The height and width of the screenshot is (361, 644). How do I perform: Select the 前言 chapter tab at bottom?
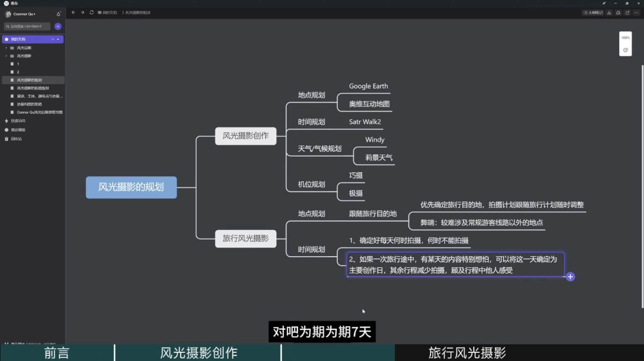point(56,353)
